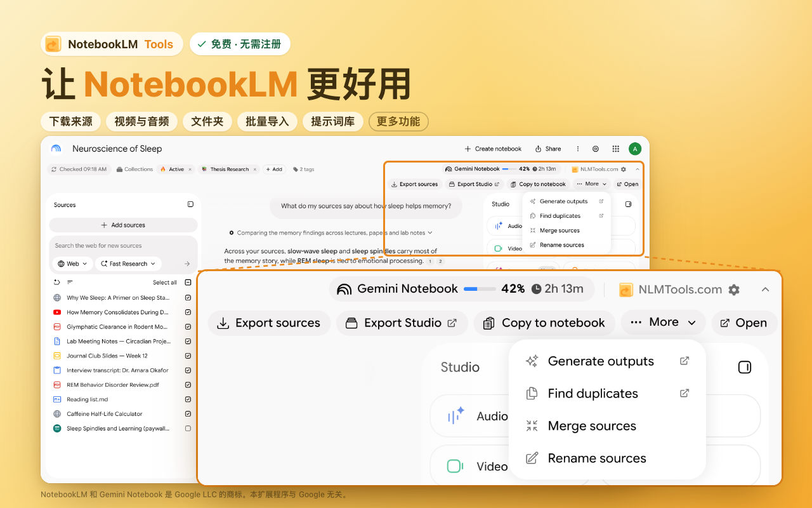Toggle the More dropdown in the enlarged callout

click(663, 323)
